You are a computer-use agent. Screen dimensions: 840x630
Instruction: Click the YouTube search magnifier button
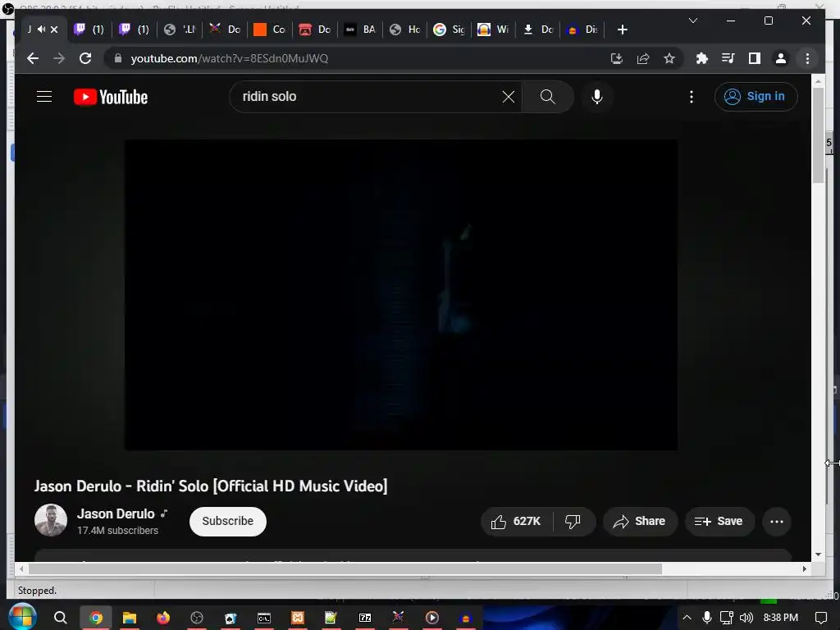547,97
